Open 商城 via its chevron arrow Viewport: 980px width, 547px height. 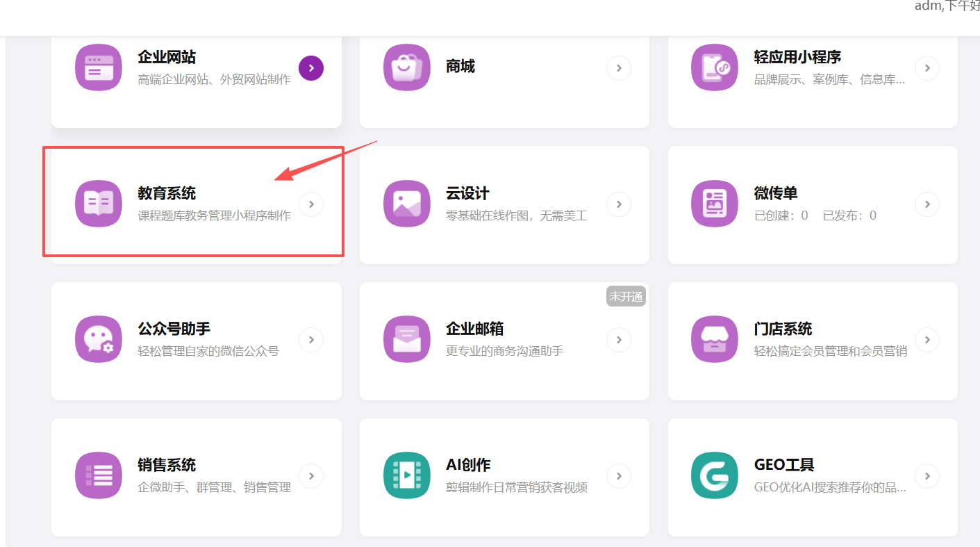pyautogui.click(x=619, y=68)
